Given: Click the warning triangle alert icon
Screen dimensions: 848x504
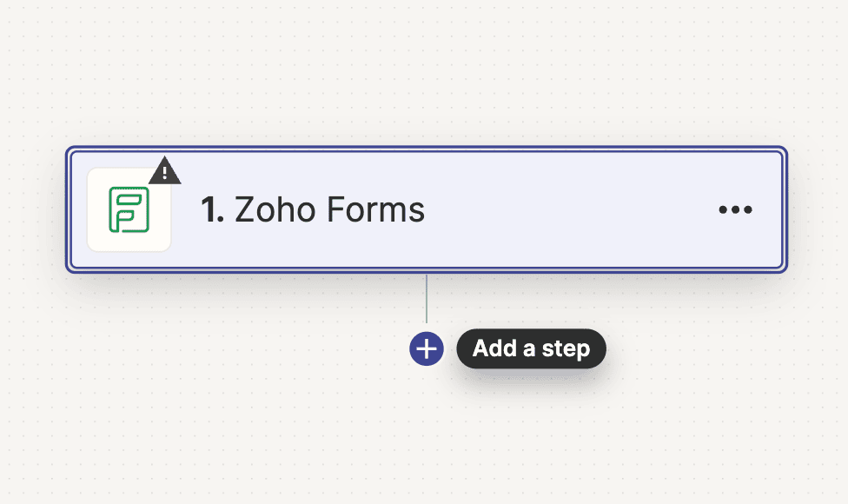Looking at the screenshot, I should click(x=164, y=172).
